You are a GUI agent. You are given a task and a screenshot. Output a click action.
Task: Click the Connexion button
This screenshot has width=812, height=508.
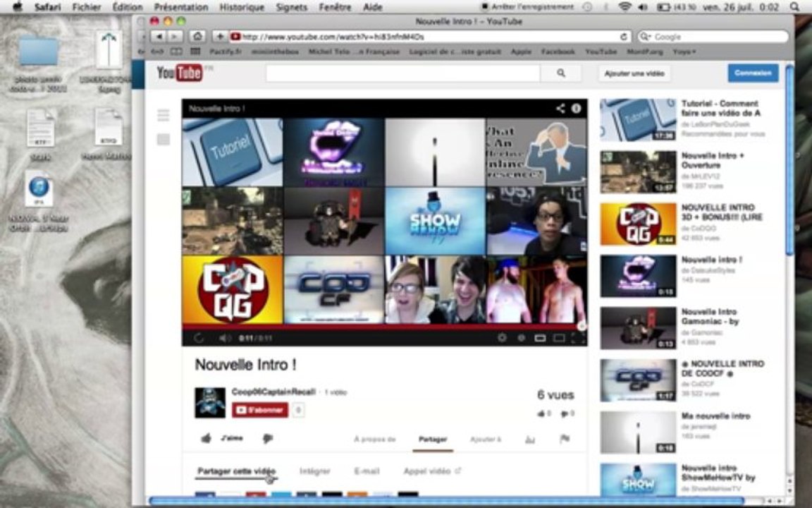[x=753, y=73]
